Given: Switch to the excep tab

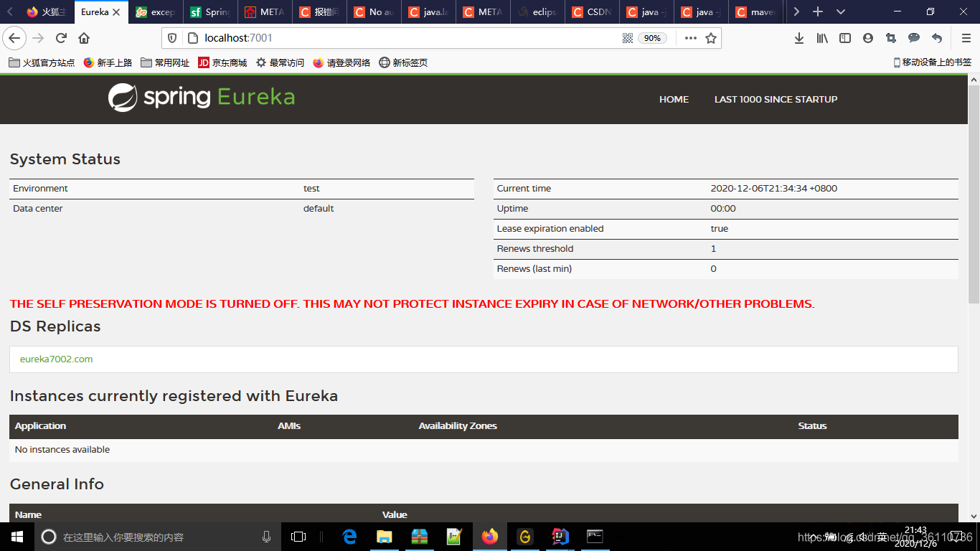Looking at the screenshot, I should coord(156,12).
